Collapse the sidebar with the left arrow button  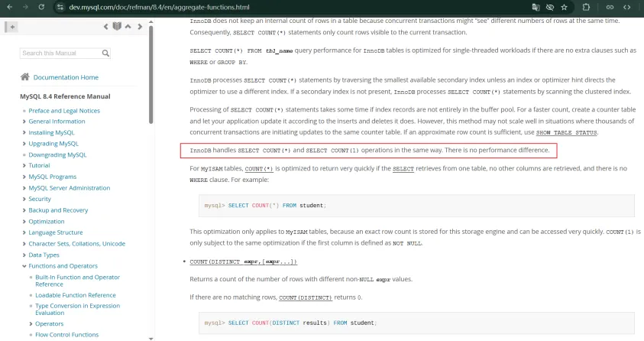[12, 27]
